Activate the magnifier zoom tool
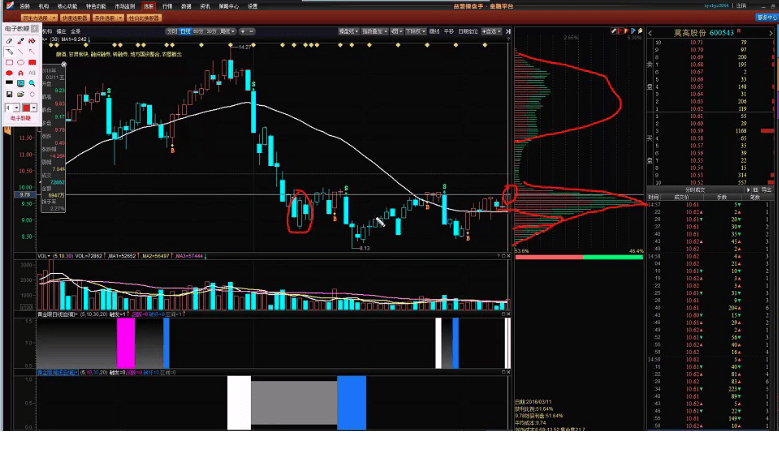779x454 pixels. (32, 83)
